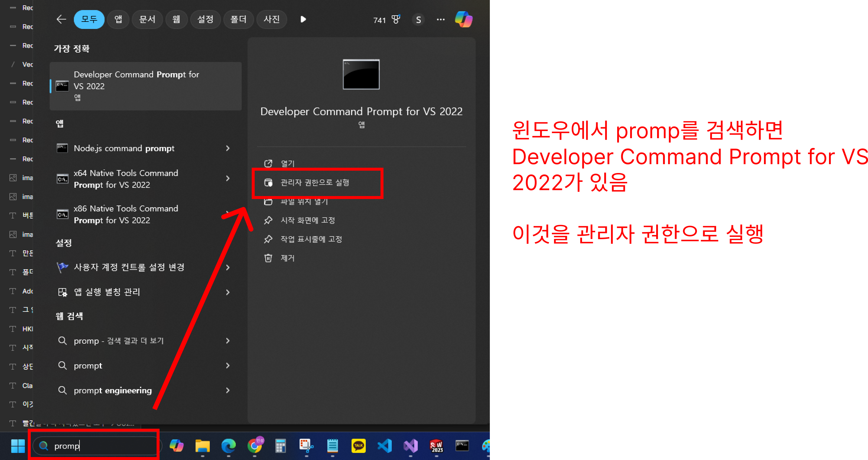Open Copilot from the taskbar

coord(177,446)
